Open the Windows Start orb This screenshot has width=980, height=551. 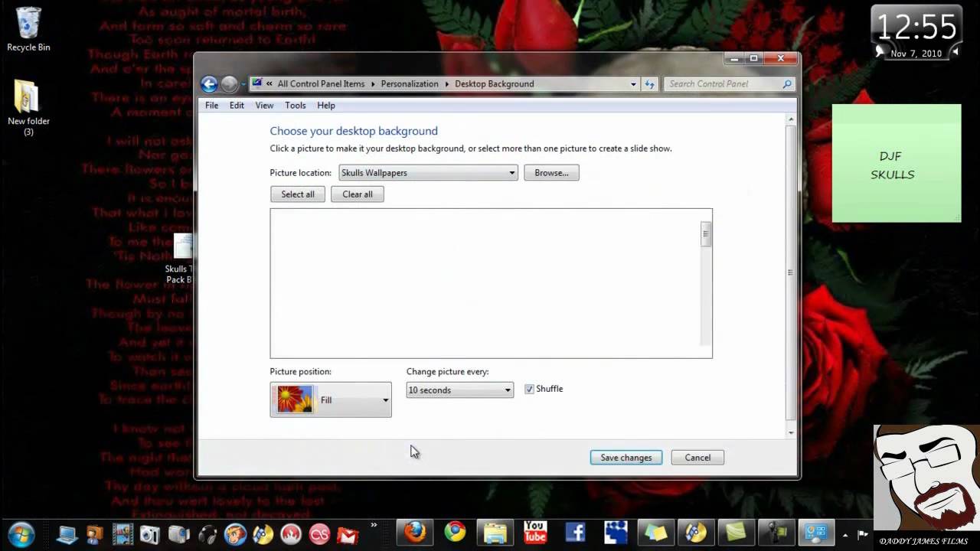pos(21,533)
